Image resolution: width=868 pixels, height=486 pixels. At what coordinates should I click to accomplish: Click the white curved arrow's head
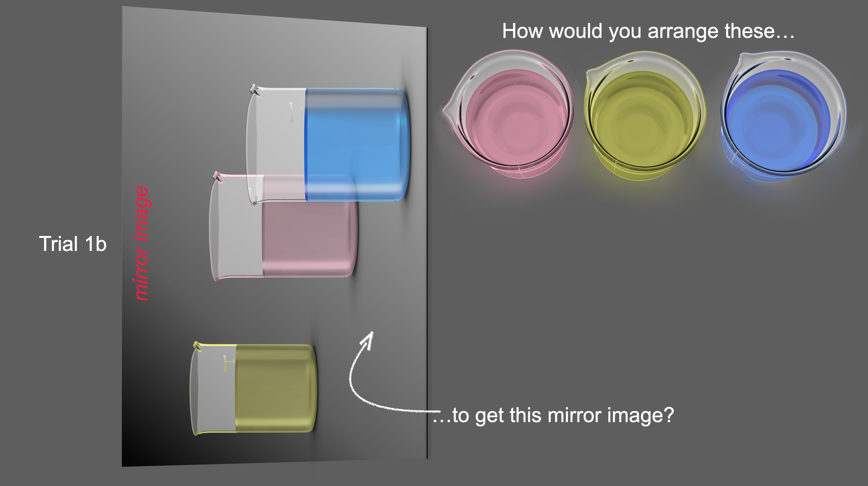click(368, 340)
